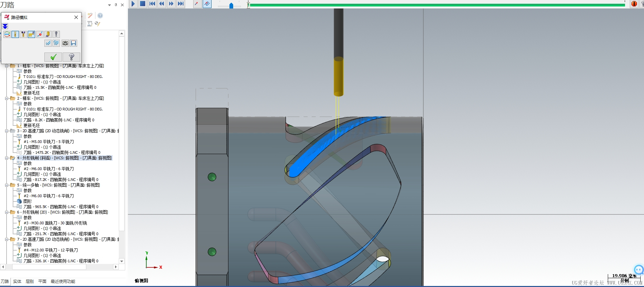Click the horizontal scrollbar right arrow

coord(116,267)
